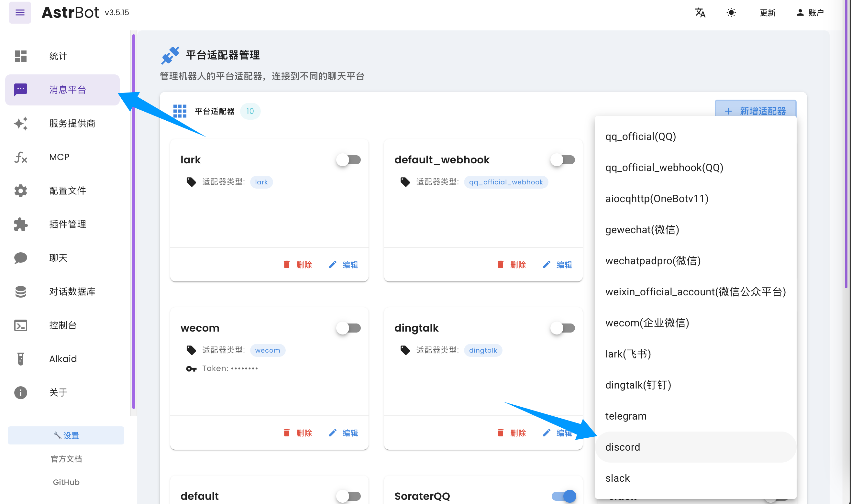Click the qq_official_webhook type chip
The height and width of the screenshot is (504, 851).
[506, 182]
